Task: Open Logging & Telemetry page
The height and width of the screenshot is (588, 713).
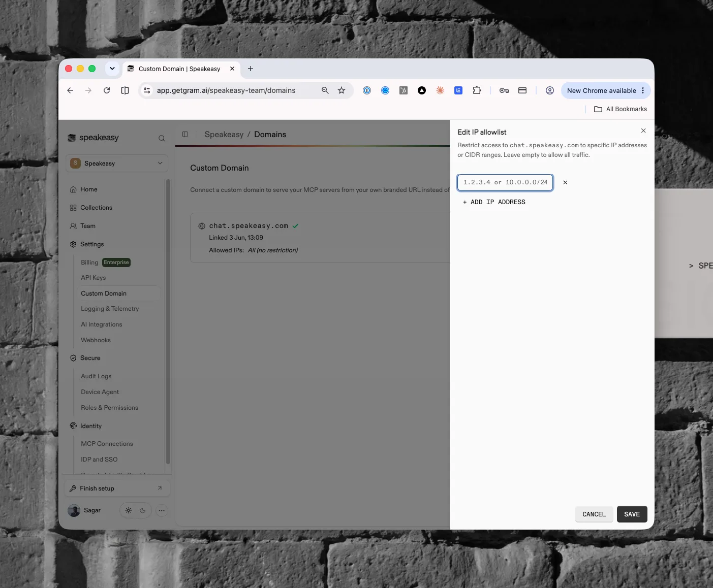Action: coord(110,309)
